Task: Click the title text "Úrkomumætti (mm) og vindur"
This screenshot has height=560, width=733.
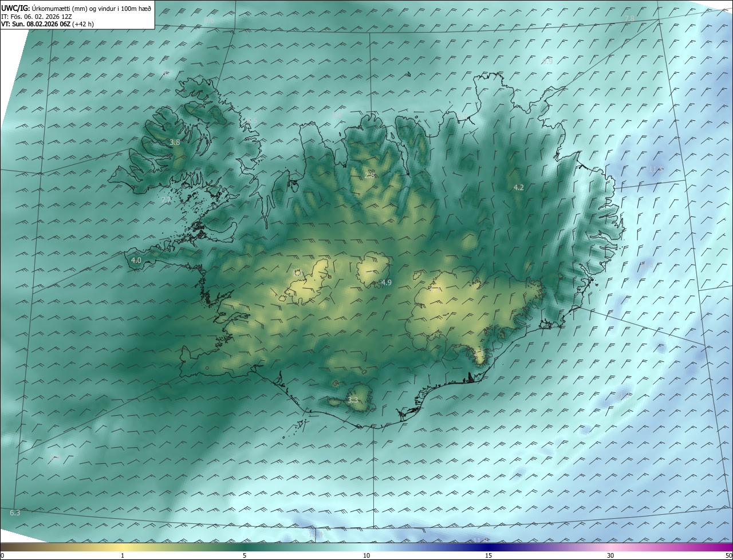Action: (73, 8)
